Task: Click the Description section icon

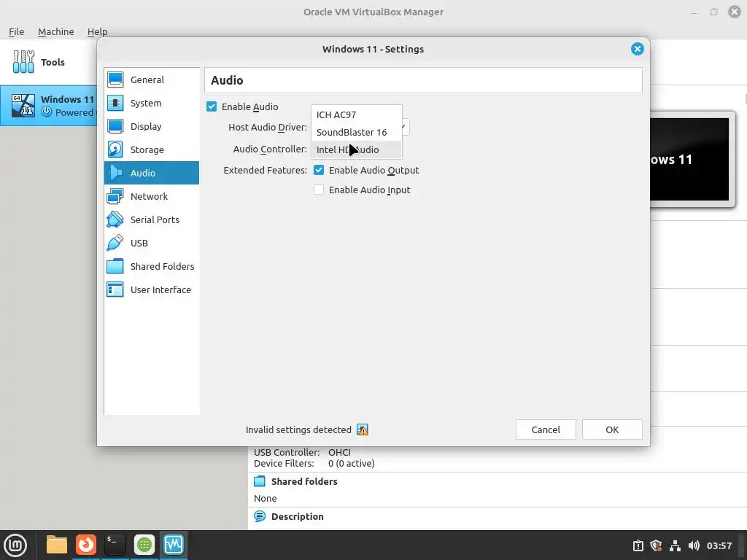Action: (x=260, y=516)
